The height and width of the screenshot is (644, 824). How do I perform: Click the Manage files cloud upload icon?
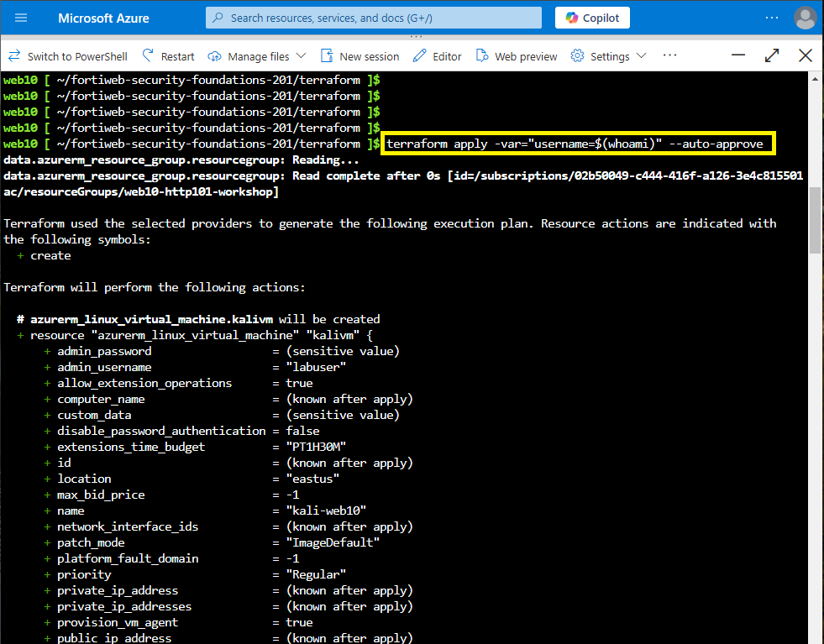point(214,56)
